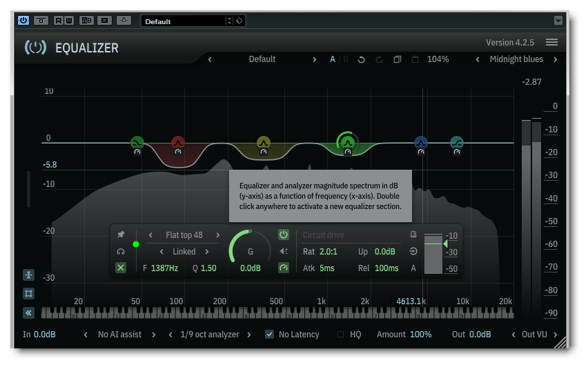Viewport: 588px width, 367px height.
Task: Click the sidechain arrow icon beside Up value
Action: 413,251
